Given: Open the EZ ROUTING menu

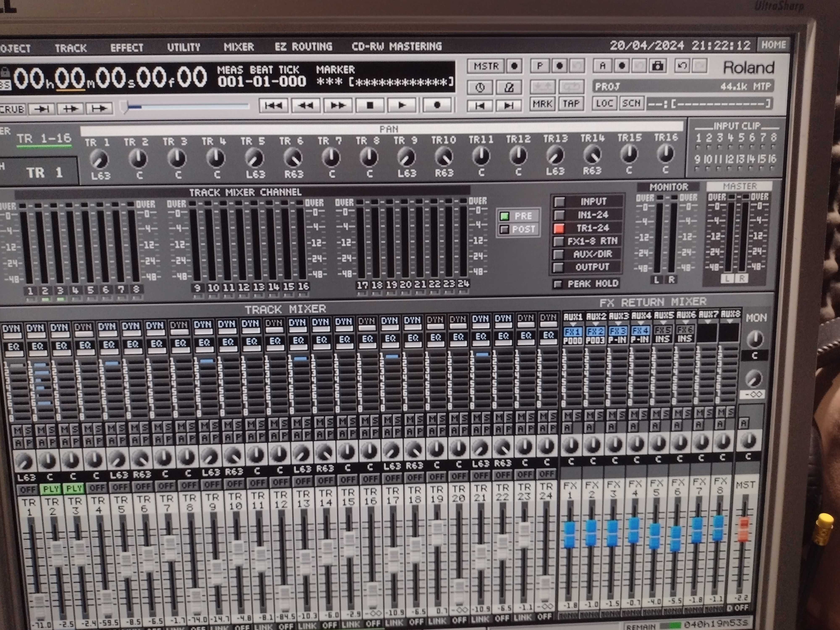Looking at the screenshot, I should click(x=303, y=46).
